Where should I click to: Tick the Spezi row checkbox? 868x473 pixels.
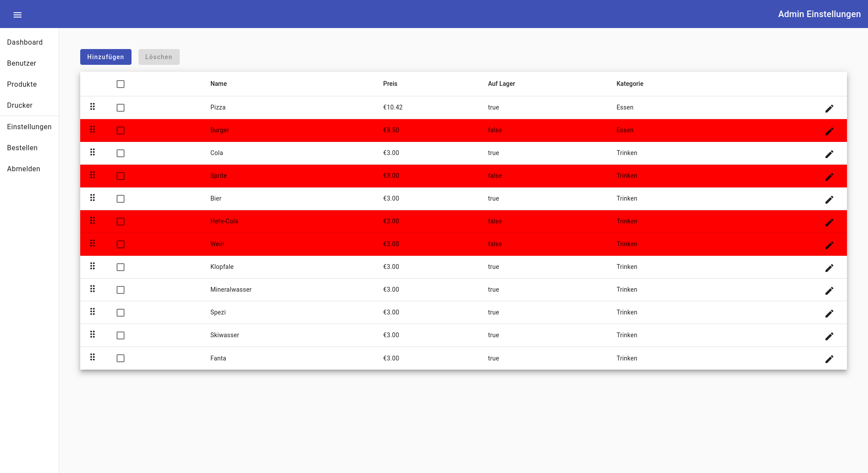point(121,313)
